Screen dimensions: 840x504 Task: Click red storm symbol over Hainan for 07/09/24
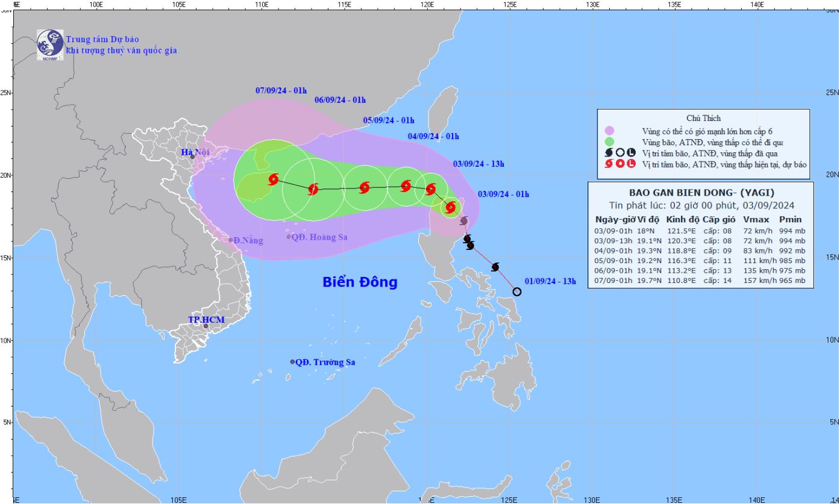274,179
